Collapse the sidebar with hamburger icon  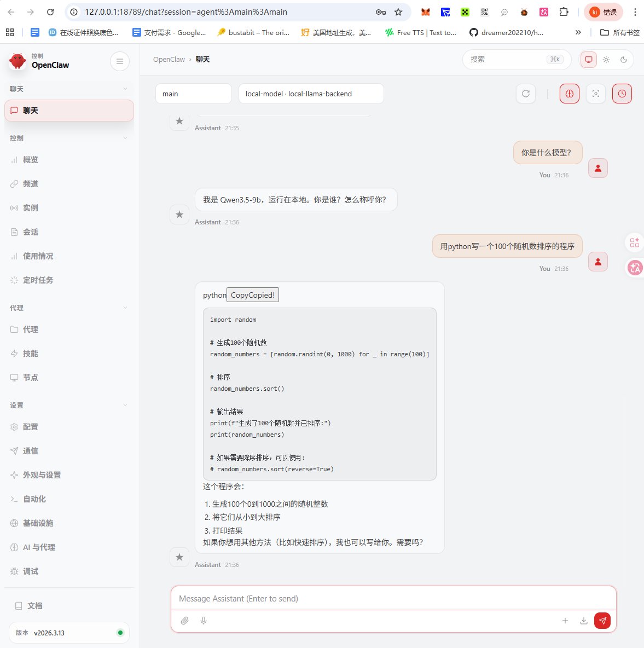click(x=120, y=61)
